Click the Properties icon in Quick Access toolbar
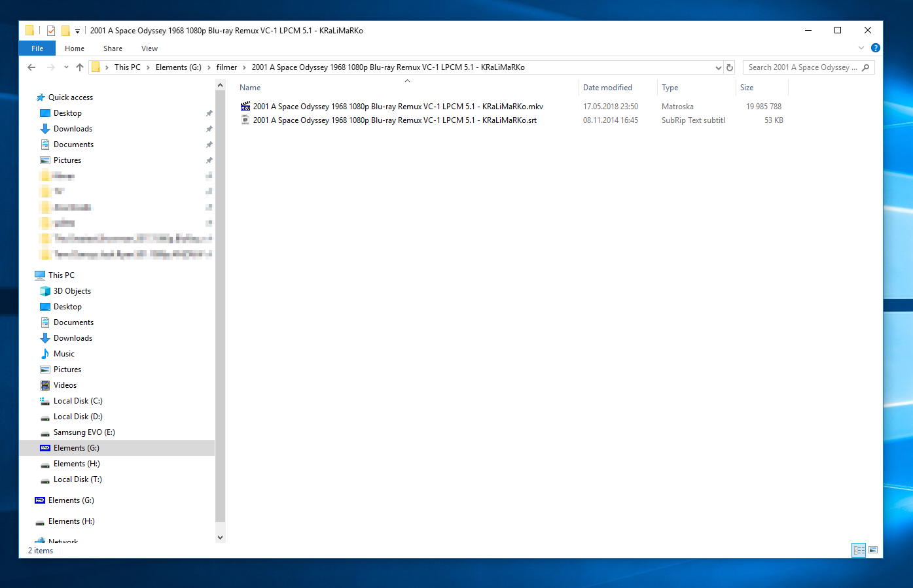The height and width of the screenshot is (588, 913). 50,30
